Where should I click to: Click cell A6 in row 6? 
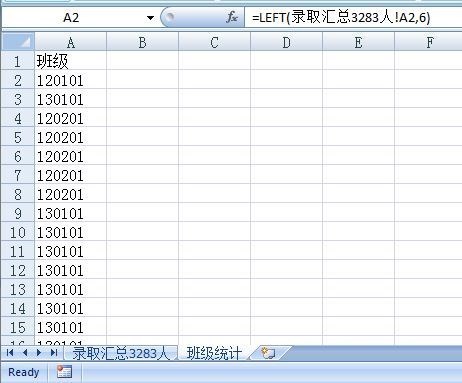point(70,156)
